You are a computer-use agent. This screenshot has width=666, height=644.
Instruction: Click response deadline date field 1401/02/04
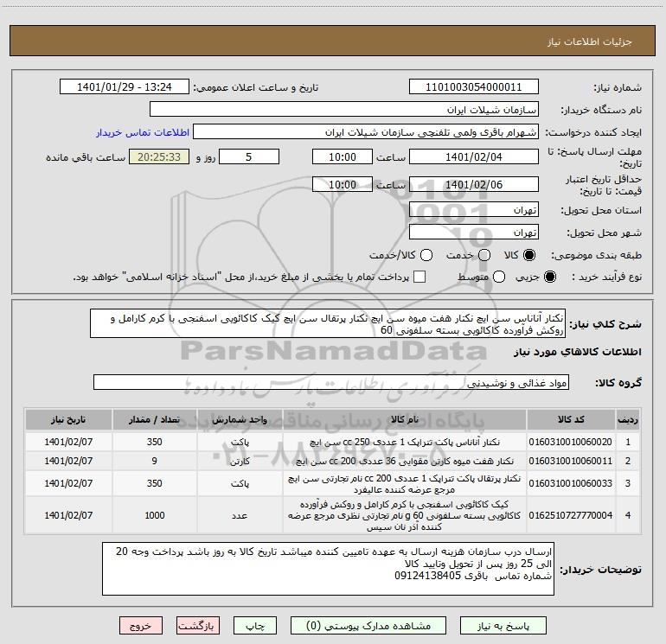coord(474,156)
